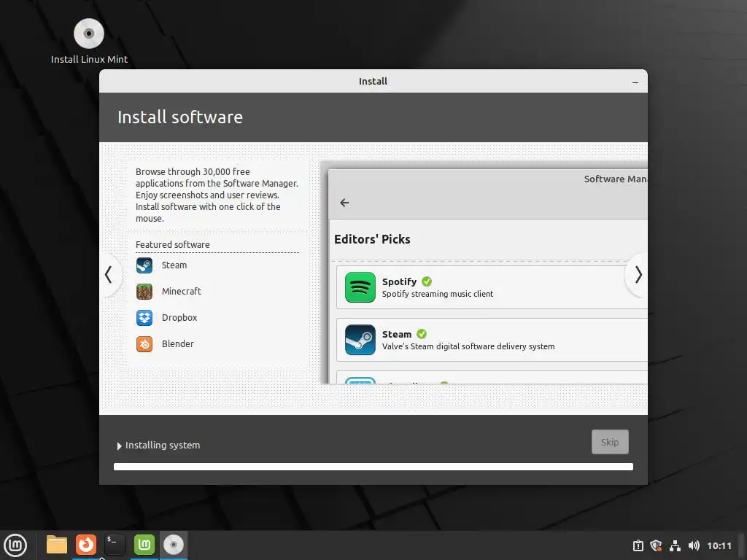The image size is (747, 560).
Task: Open the terminal from the panel
Action: [115, 545]
